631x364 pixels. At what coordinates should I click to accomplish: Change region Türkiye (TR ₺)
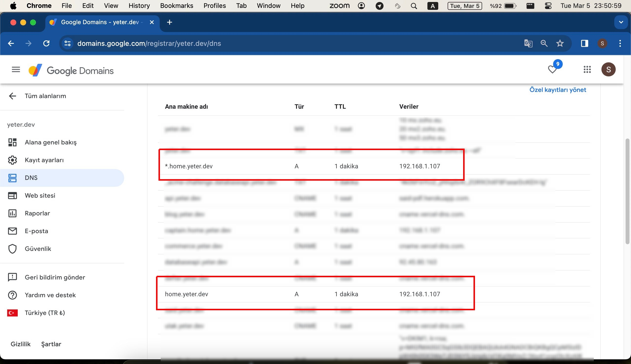pos(45,313)
